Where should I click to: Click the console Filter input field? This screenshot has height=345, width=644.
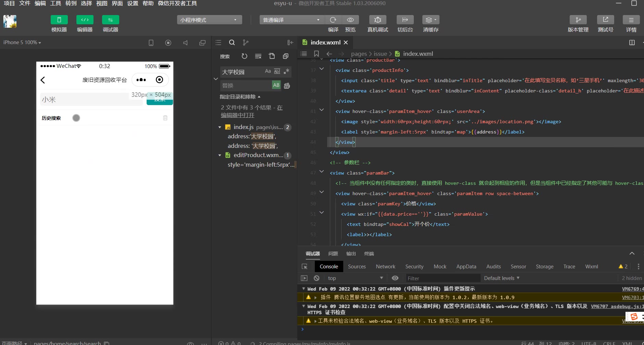coord(442,278)
